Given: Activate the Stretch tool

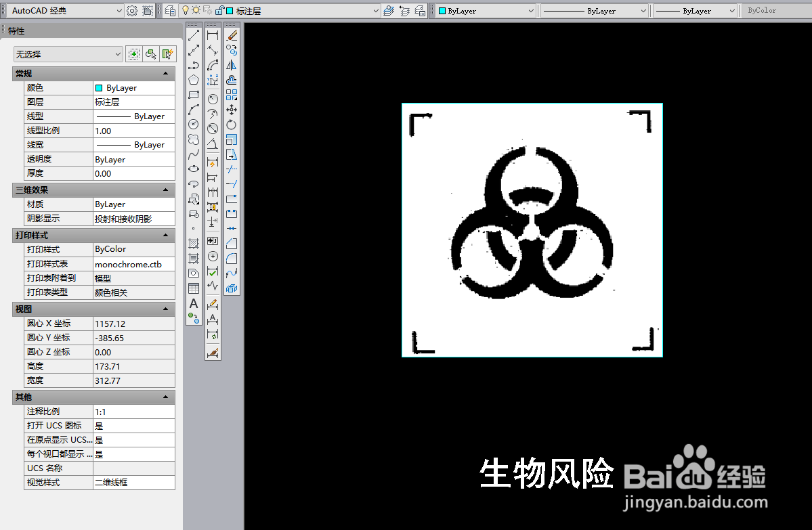Looking at the screenshot, I should [x=232, y=154].
